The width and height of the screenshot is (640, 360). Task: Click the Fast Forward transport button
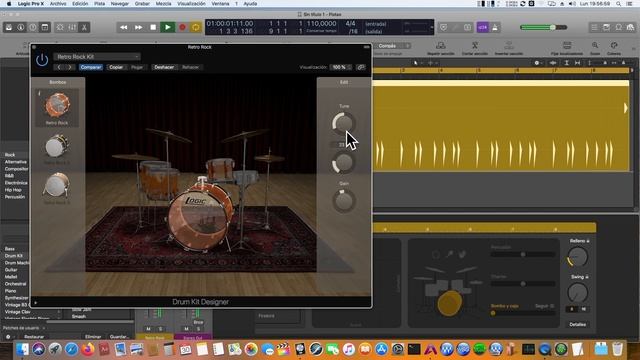[x=138, y=27]
